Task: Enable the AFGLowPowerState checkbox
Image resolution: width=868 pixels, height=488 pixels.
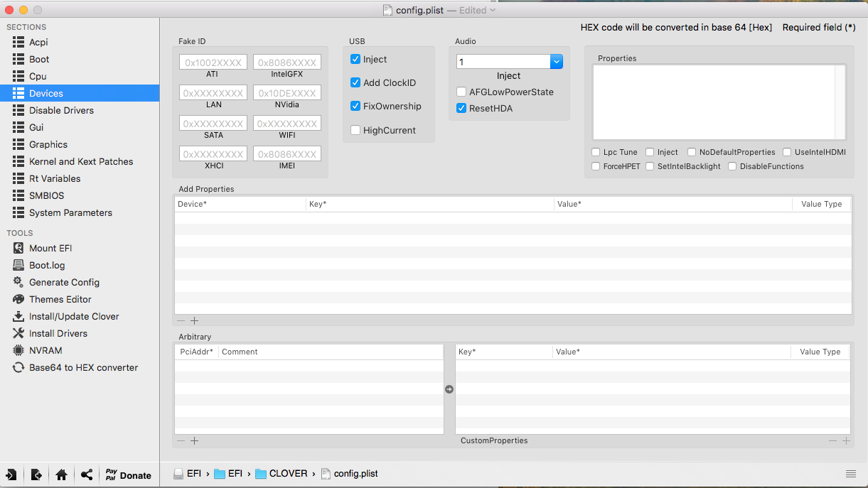Action: click(461, 92)
